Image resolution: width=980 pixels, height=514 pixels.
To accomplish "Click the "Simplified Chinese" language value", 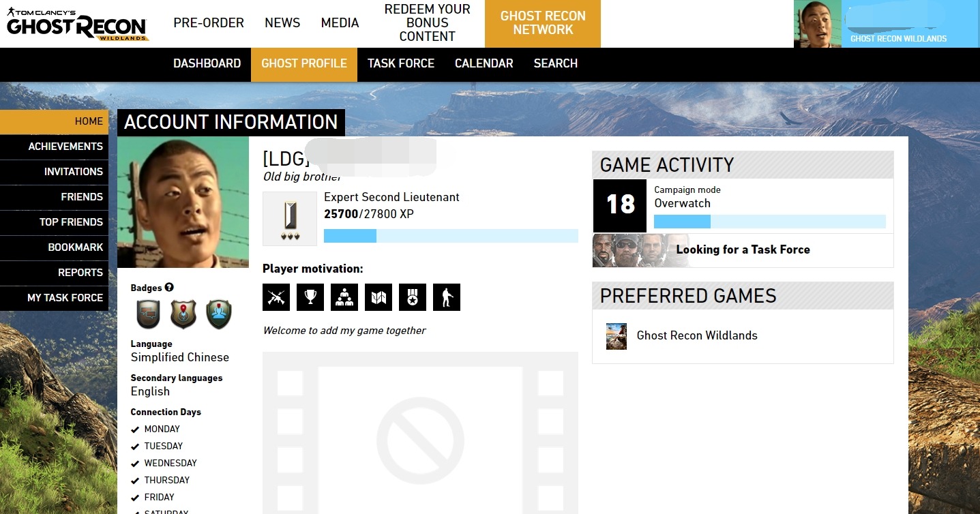I will (180, 357).
